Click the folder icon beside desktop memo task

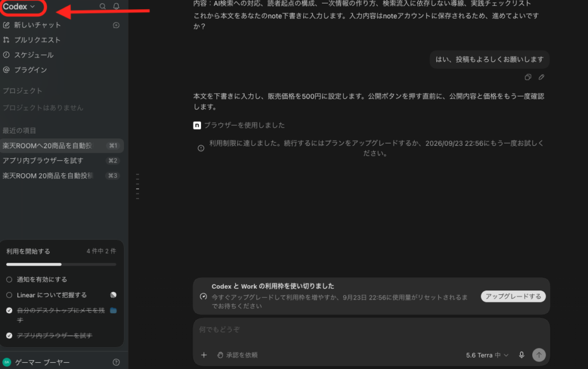pos(113,310)
